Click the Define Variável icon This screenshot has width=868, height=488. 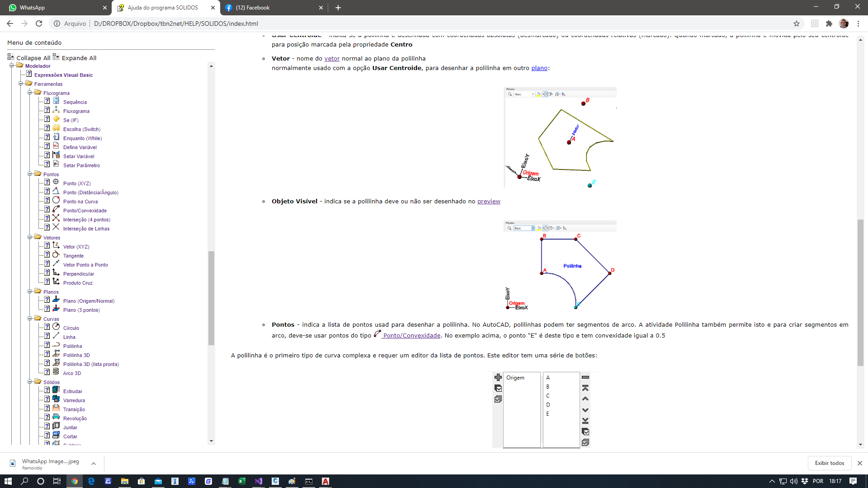[56, 146]
